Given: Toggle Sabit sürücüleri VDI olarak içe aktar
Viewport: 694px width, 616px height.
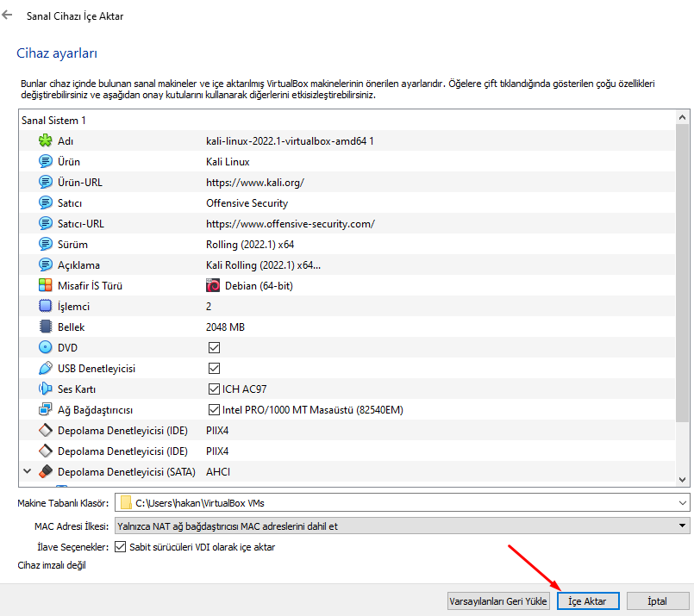Looking at the screenshot, I should pos(121,546).
